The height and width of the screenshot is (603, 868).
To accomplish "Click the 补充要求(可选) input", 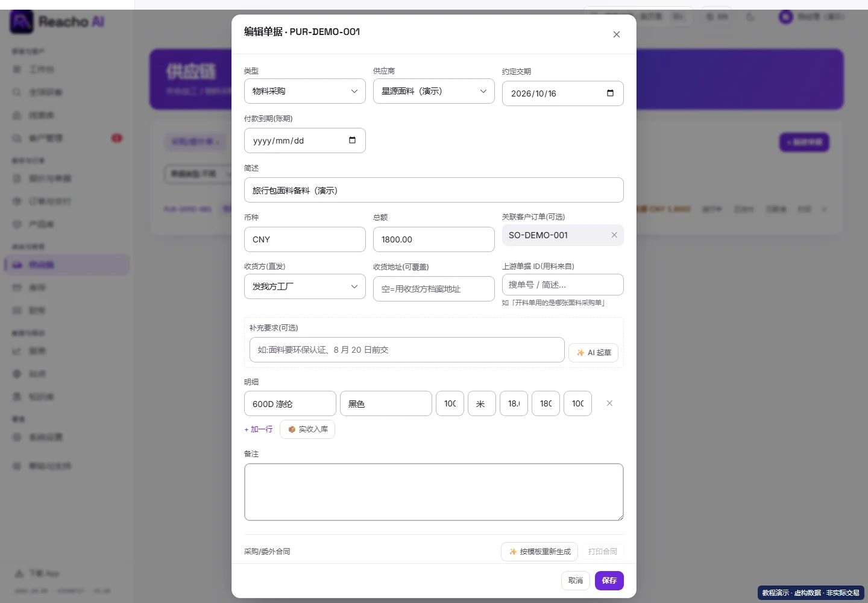I will (407, 350).
